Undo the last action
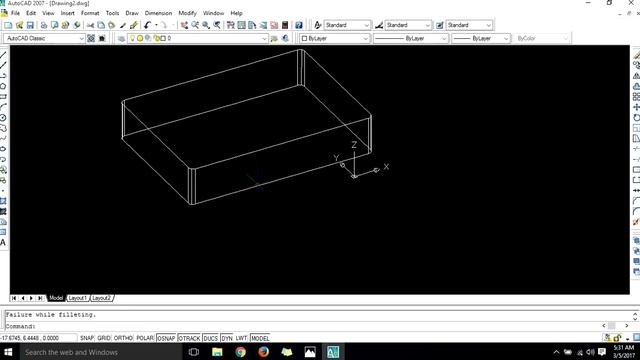Viewport: 640px width, 360px height. click(148, 25)
